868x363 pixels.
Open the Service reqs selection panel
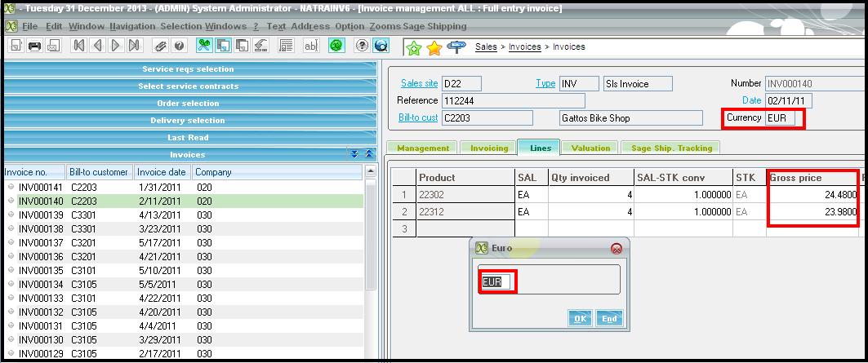pyautogui.click(x=188, y=69)
